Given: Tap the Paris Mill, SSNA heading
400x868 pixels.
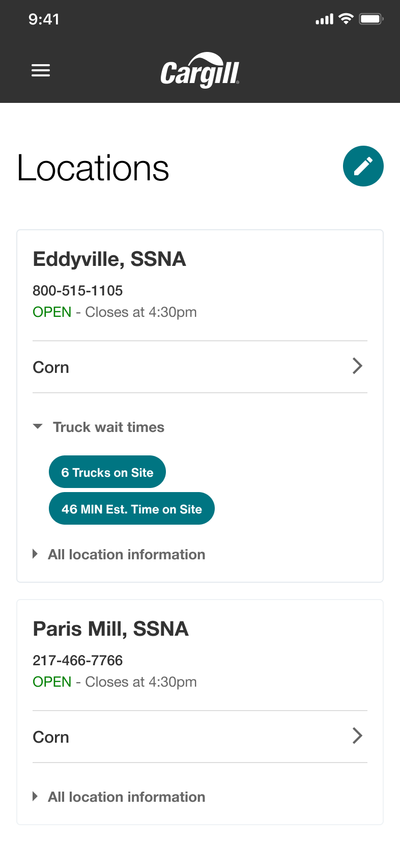Looking at the screenshot, I should click(x=111, y=629).
